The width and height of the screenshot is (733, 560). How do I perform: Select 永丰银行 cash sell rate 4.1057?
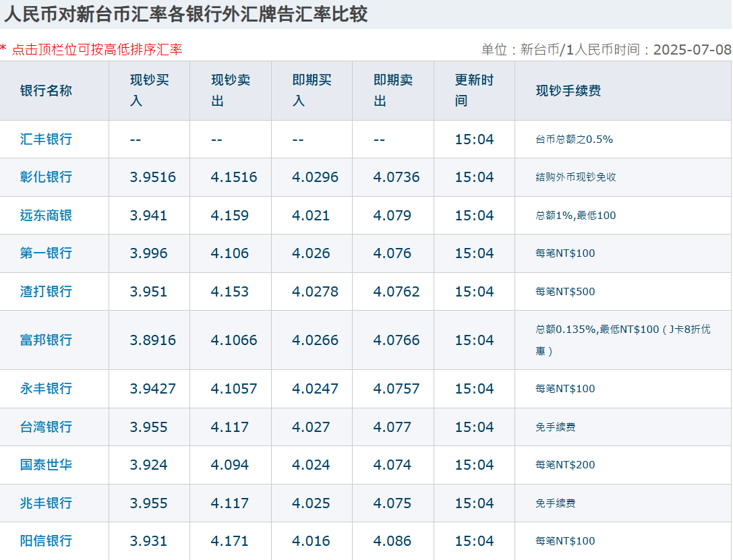pos(234,389)
